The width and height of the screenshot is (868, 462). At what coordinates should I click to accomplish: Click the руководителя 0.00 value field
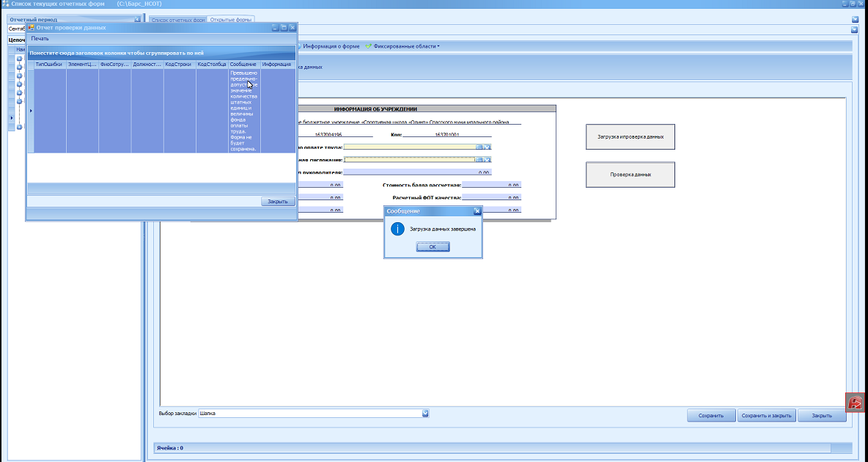tap(417, 172)
